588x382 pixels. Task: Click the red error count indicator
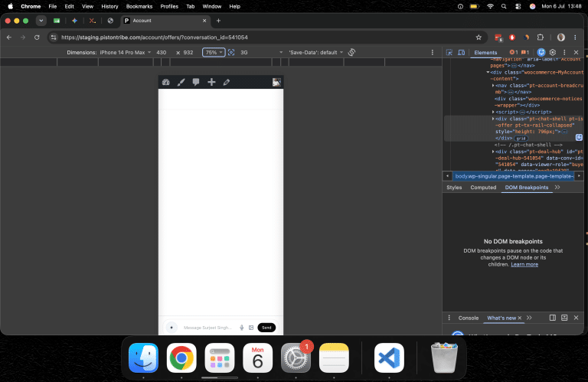click(514, 52)
